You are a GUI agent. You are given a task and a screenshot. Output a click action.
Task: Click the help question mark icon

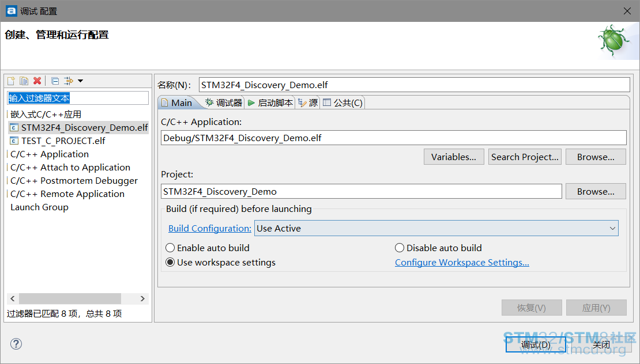tap(16, 344)
